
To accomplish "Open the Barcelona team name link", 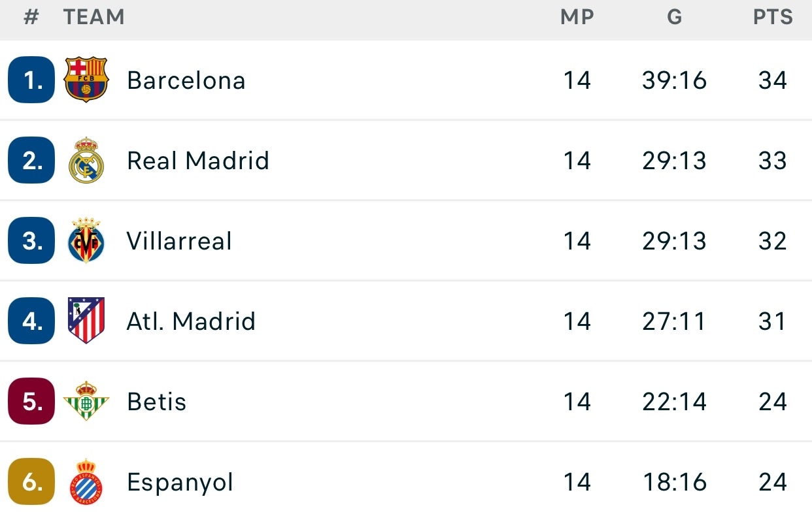I will point(186,80).
